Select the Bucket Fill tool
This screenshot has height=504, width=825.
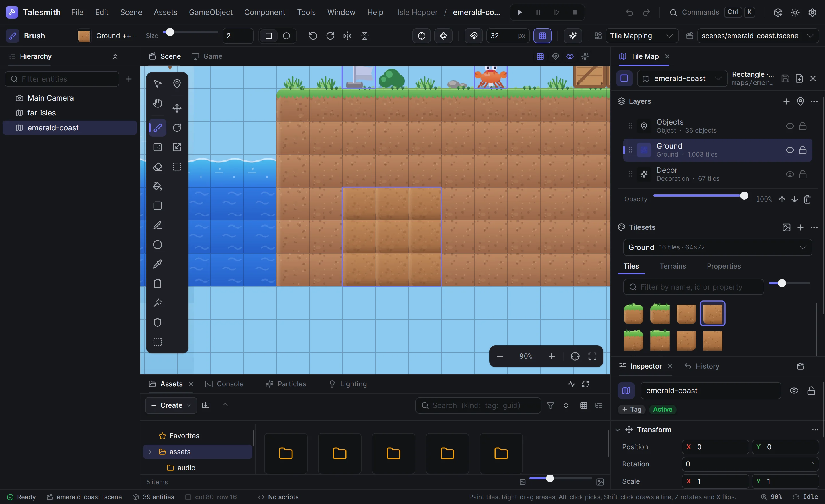(x=157, y=186)
